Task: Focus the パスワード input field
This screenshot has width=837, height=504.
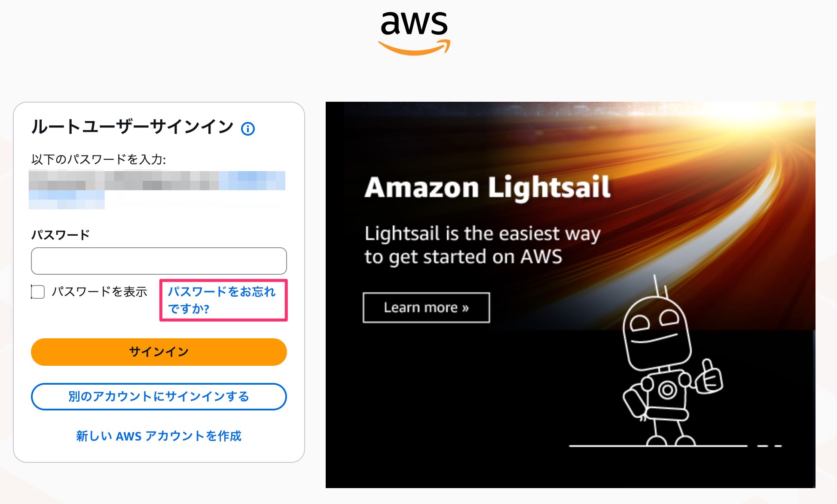Action: pyautogui.click(x=159, y=261)
